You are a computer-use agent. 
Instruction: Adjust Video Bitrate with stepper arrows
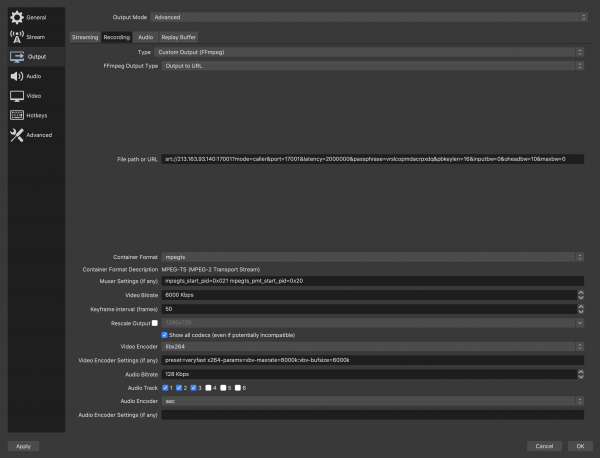click(581, 295)
